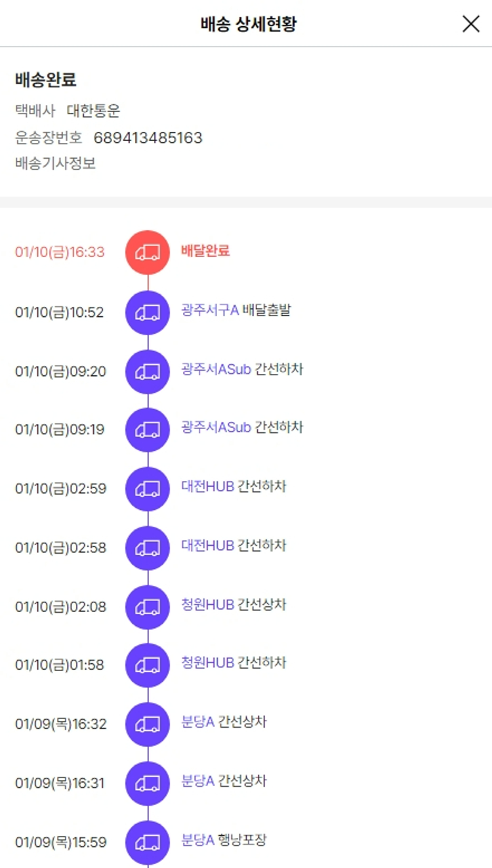Open 분당A link for 행낭포장
Screen dimensions: 492x868
(198, 840)
